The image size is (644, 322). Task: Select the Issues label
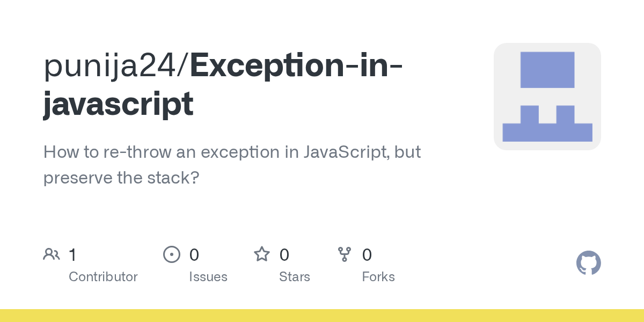(208, 277)
